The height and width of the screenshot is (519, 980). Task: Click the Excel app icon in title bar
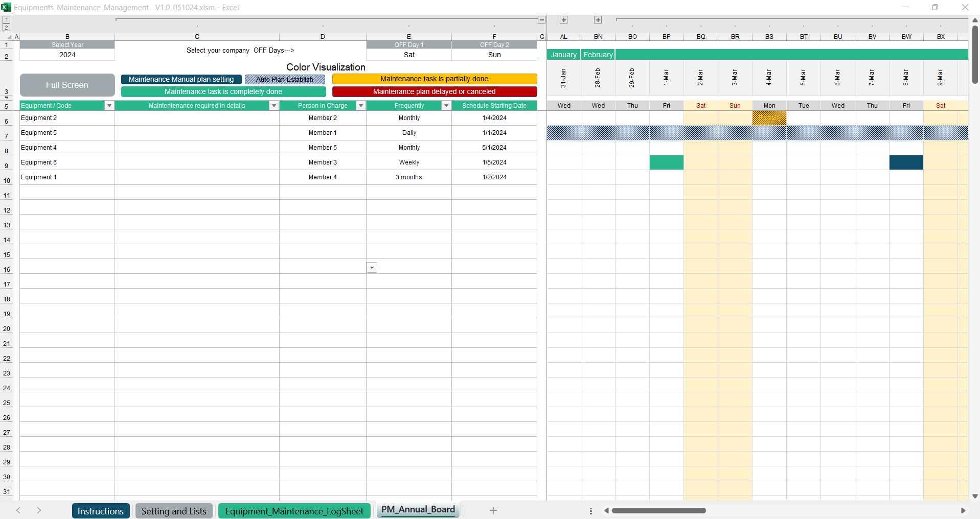(x=6, y=7)
